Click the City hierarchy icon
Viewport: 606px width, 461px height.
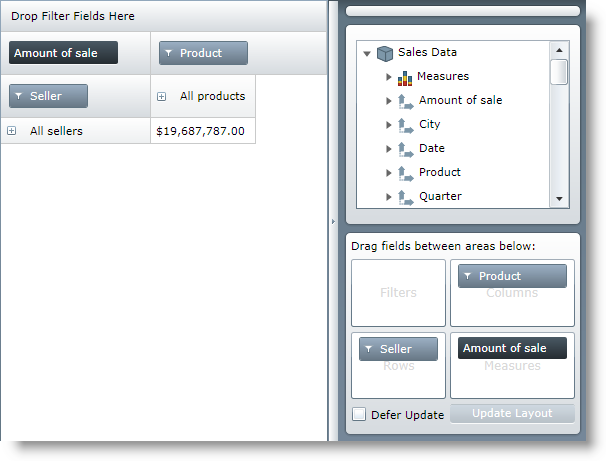(405, 125)
